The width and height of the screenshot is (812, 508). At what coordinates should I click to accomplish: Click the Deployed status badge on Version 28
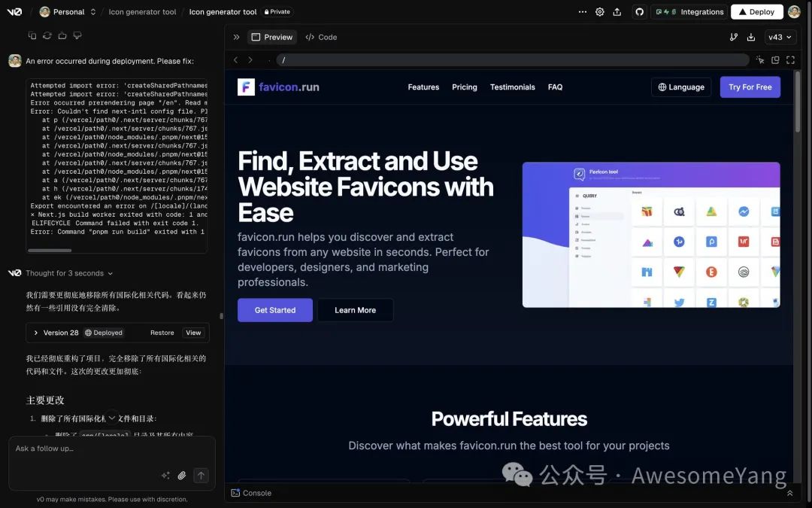tap(104, 333)
